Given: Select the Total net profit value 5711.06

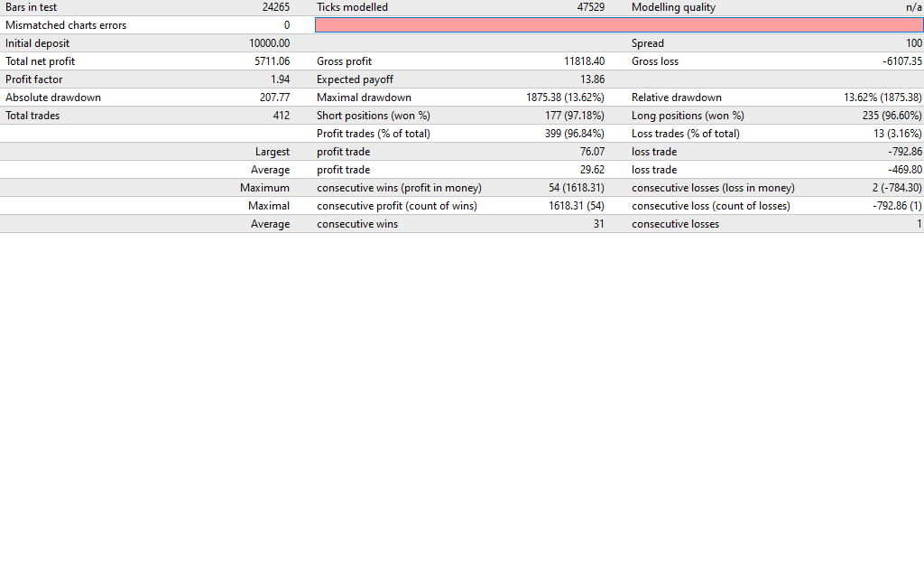Looking at the screenshot, I should pyautogui.click(x=272, y=61).
